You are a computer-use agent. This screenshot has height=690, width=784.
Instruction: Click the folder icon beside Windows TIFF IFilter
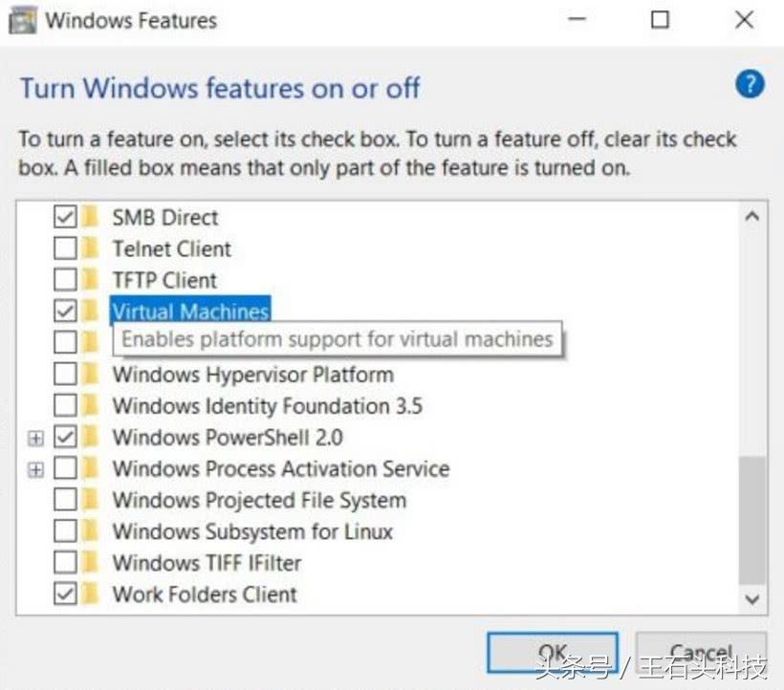(x=90, y=563)
